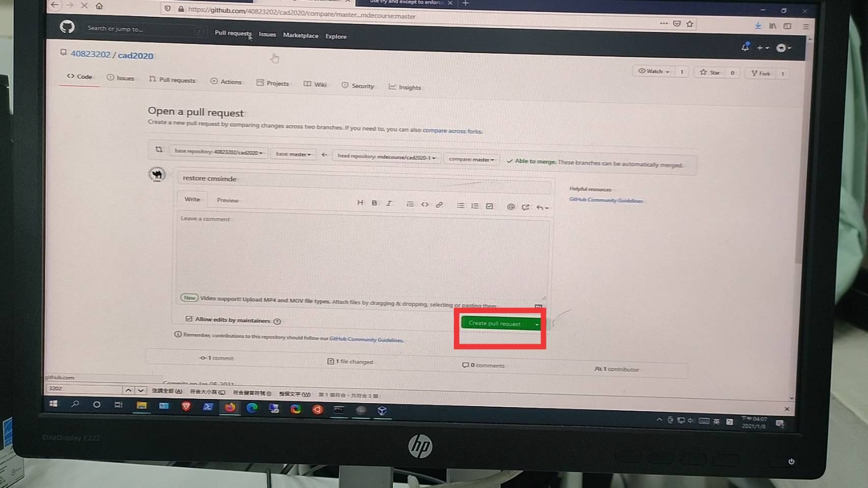Open the Actions tab
Viewport: 868px width, 488px height.
pos(226,81)
